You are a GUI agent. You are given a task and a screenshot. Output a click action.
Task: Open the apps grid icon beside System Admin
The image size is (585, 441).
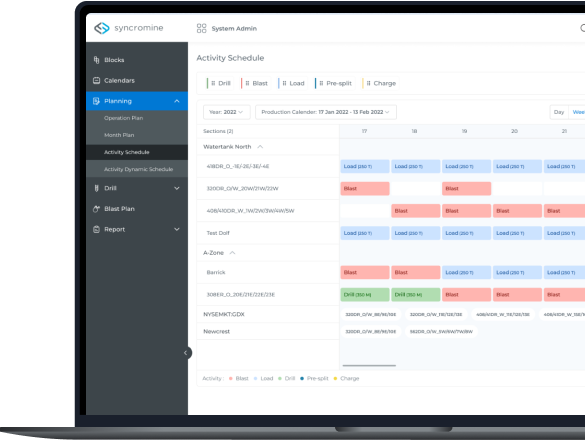coord(201,28)
